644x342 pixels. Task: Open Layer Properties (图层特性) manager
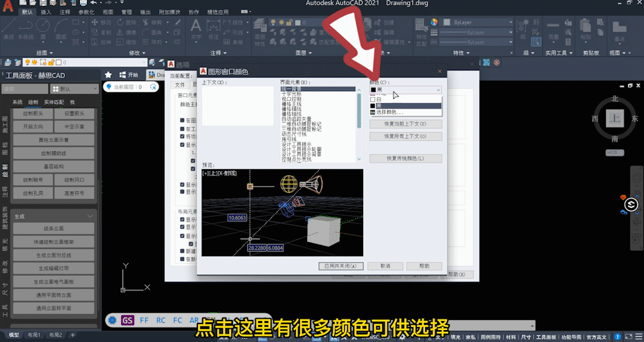pyautogui.click(x=259, y=32)
